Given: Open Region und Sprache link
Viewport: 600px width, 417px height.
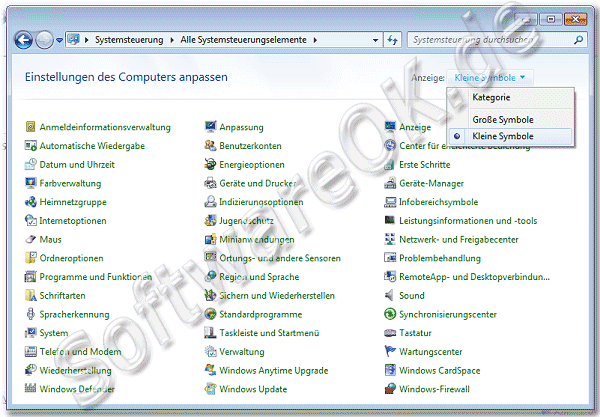Looking at the screenshot, I should pyautogui.click(x=259, y=277).
